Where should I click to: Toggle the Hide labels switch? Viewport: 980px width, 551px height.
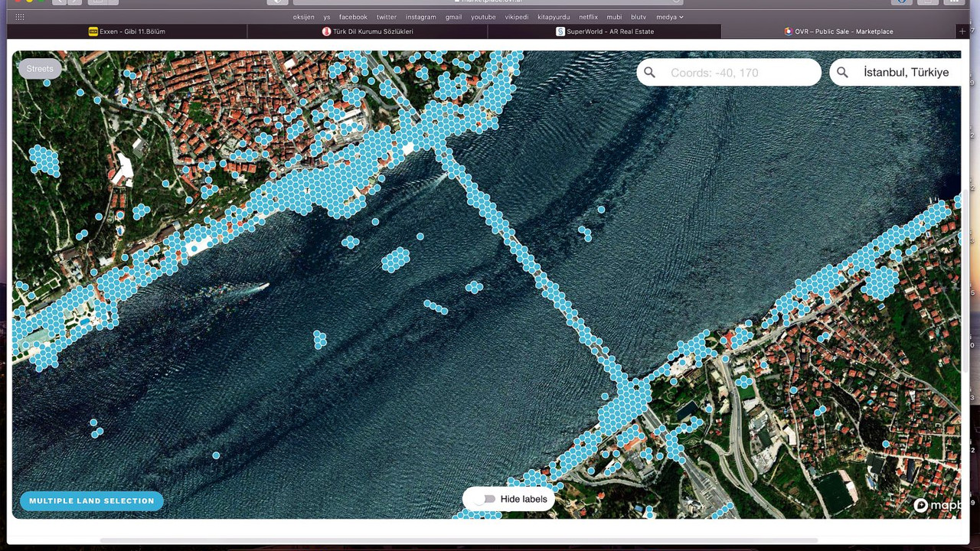coord(485,499)
